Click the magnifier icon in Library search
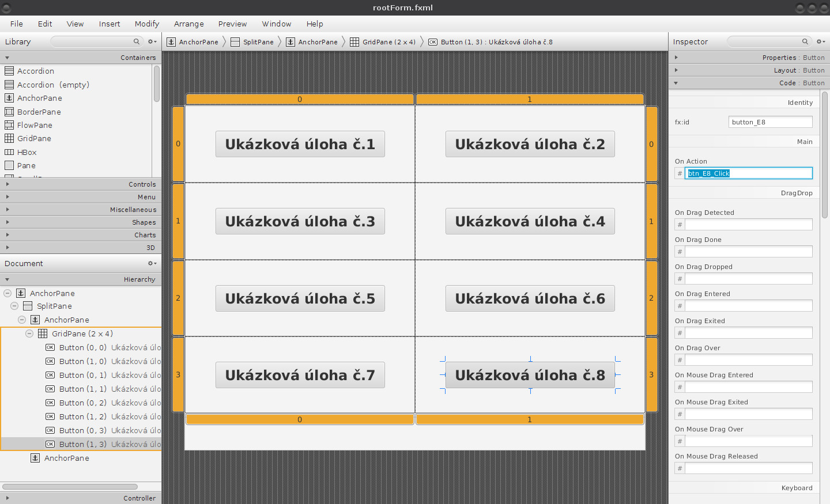830x504 pixels. [137, 41]
